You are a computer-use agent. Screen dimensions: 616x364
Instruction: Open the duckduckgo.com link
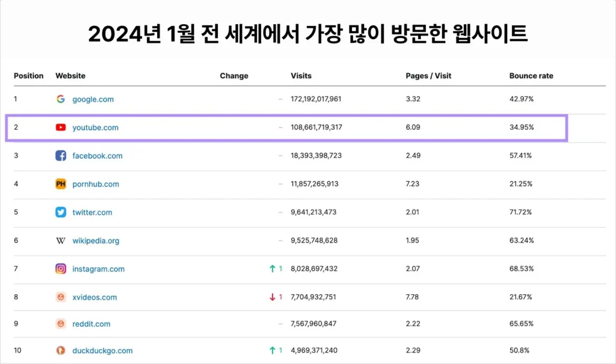tap(102, 351)
